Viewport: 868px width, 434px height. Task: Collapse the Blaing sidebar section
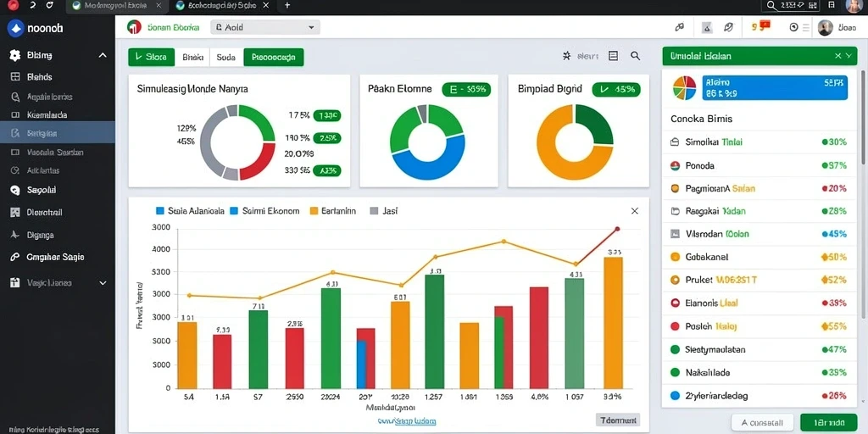point(103,55)
